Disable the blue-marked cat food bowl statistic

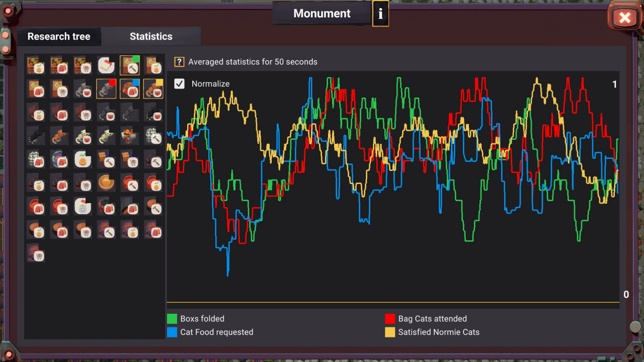[129, 89]
